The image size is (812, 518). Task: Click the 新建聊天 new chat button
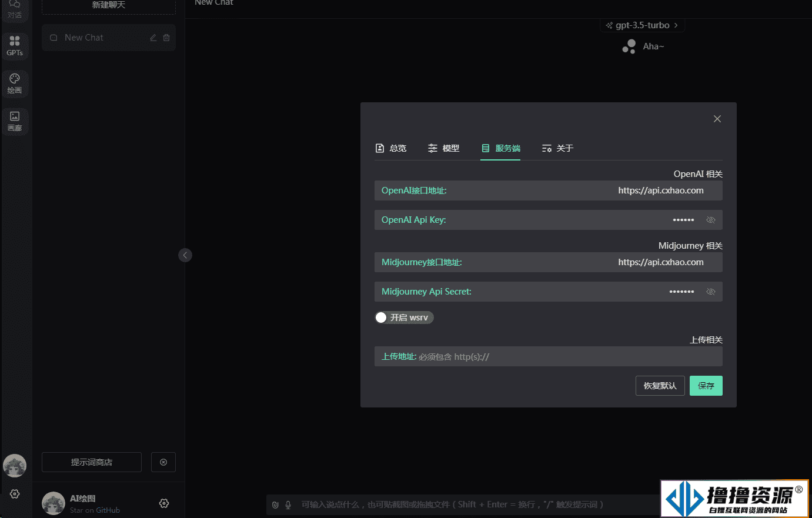tap(109, 5)
